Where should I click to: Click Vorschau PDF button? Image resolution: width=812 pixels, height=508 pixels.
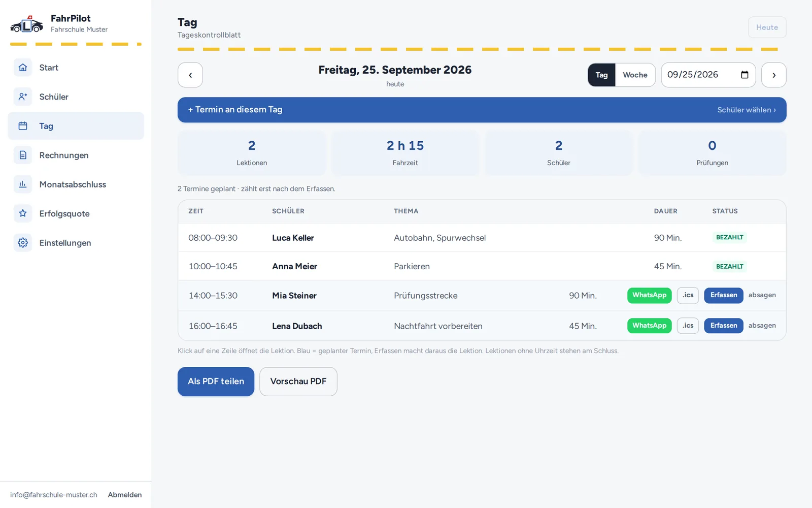click(298, 382)
